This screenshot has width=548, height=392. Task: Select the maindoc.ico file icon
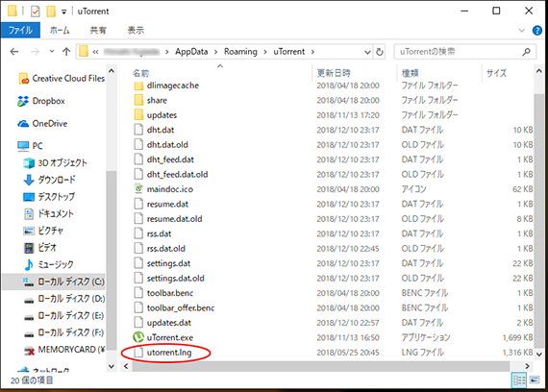click(x=138, y=189)
